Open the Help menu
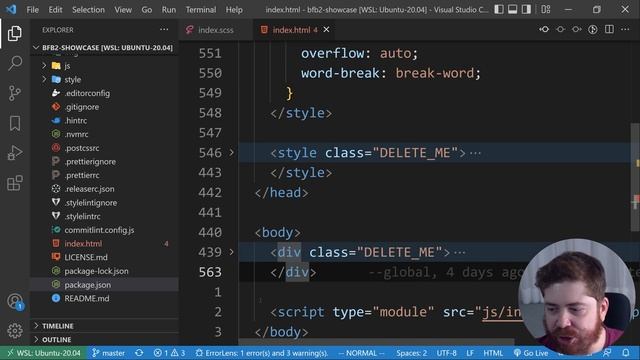This screenshot has width=640, height=360. pyautogui.click(x=234, y=10)
